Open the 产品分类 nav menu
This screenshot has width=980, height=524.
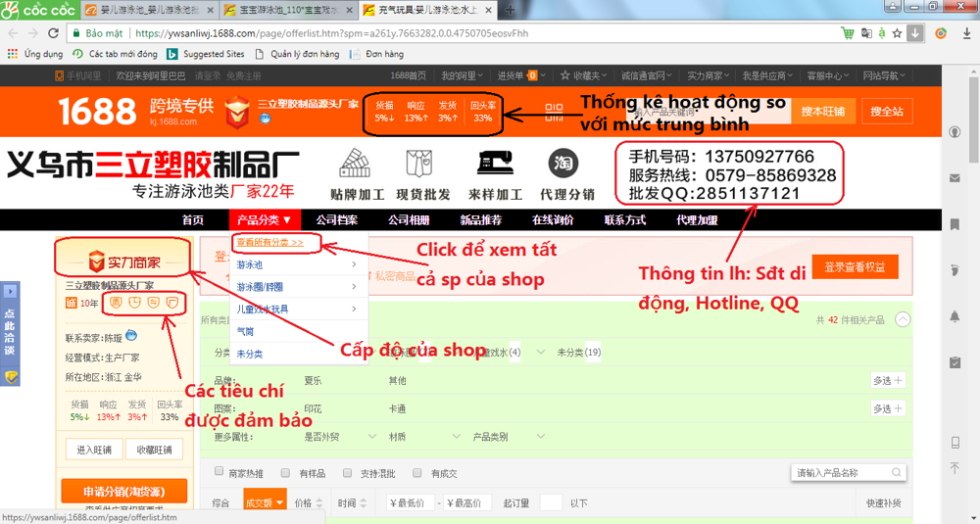coord(265,219)
